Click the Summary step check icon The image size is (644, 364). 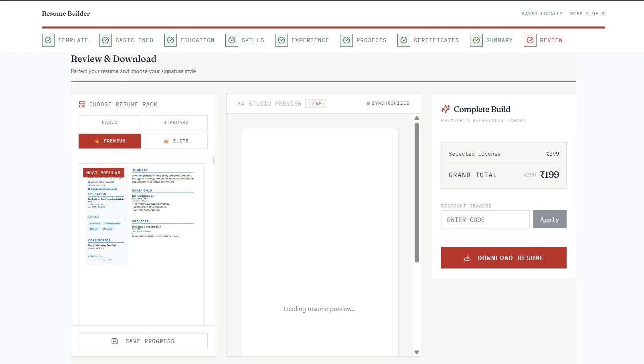click(476, 40)
